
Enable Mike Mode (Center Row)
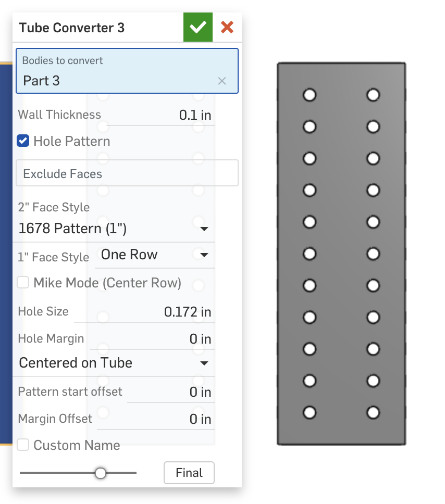23,283
